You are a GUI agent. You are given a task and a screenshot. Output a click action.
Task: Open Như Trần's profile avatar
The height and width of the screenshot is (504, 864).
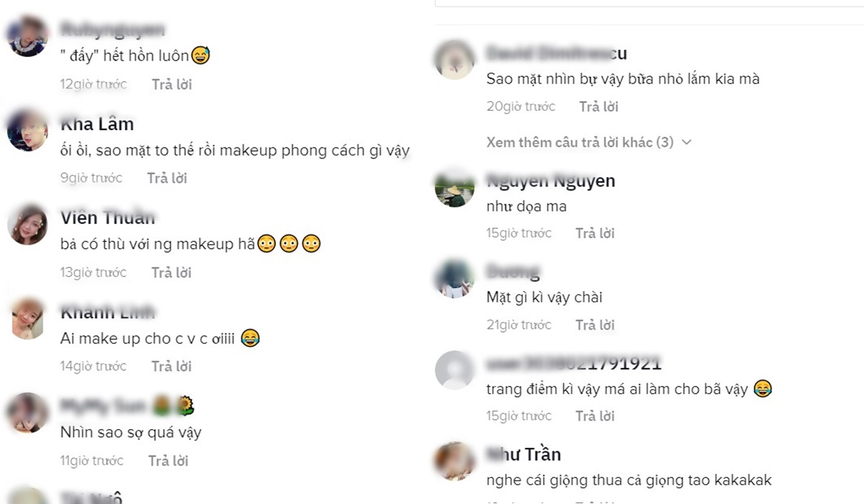(455, 462)
